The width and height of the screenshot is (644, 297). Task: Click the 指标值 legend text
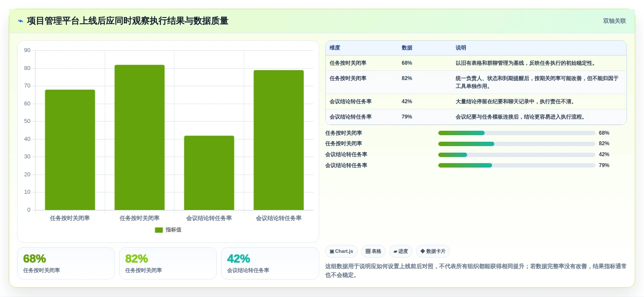(x=173, y=230)
